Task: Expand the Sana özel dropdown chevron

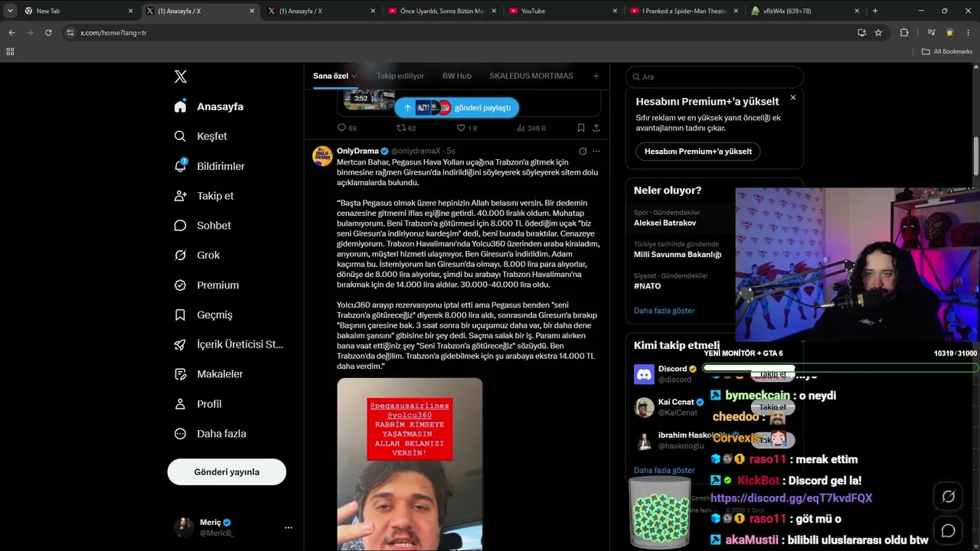Action: (354, 77)
